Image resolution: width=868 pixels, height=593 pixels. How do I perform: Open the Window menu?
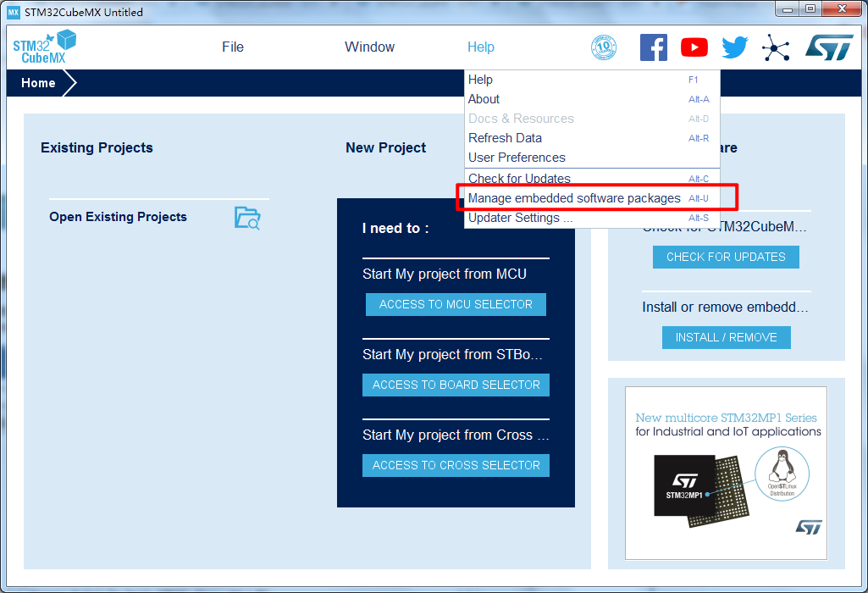pyautogui.click(x=369, y=47)
